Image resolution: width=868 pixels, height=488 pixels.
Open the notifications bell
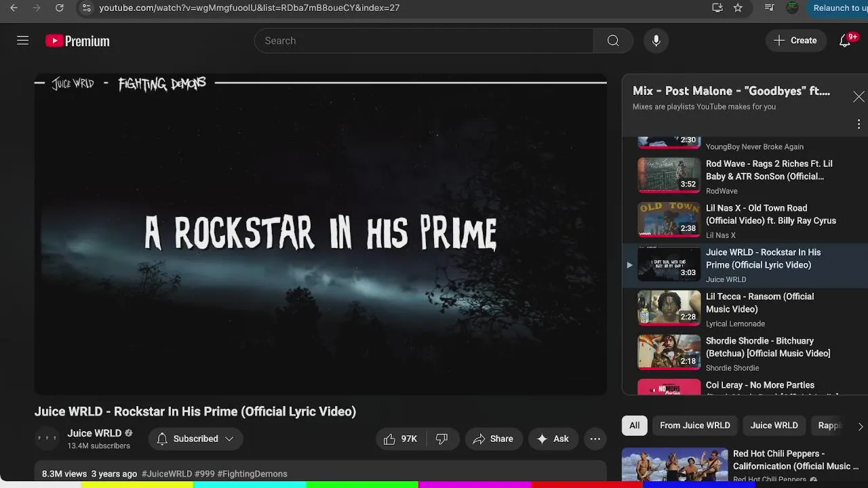tap(845, 41)
